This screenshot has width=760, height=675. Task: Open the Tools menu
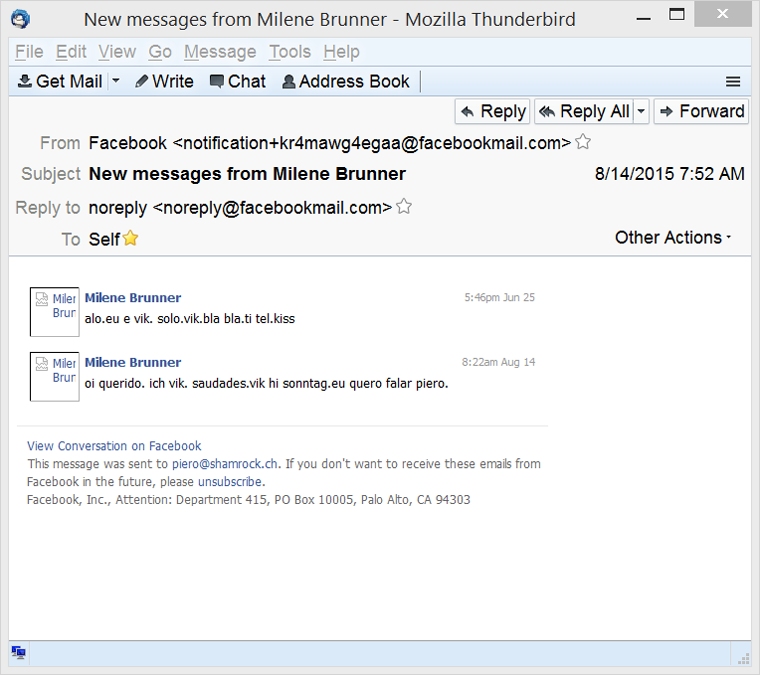(x=289, y=52)
